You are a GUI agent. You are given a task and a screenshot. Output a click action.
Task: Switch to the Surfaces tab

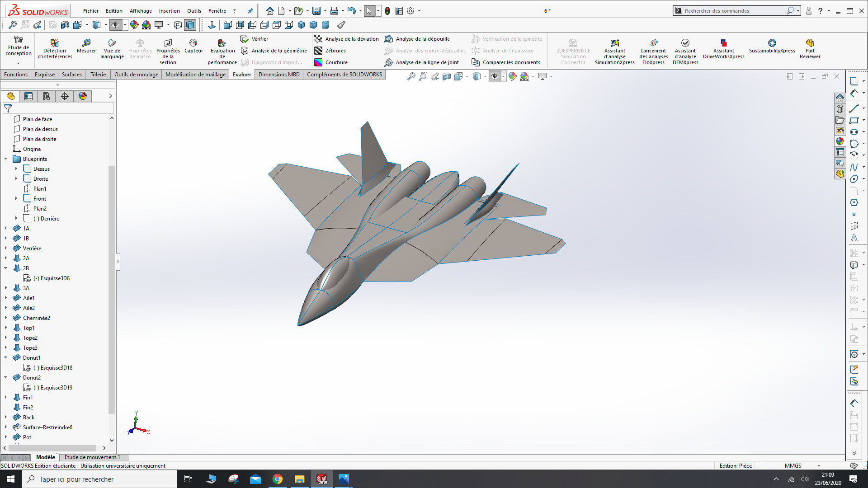pyautogui.click(x=71, y=75)
